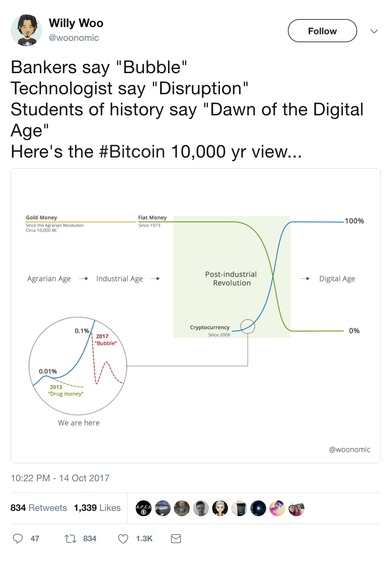Click the couple photo liker avatar
The width and height of the screenshot is (392, 561).
(296, 508)
